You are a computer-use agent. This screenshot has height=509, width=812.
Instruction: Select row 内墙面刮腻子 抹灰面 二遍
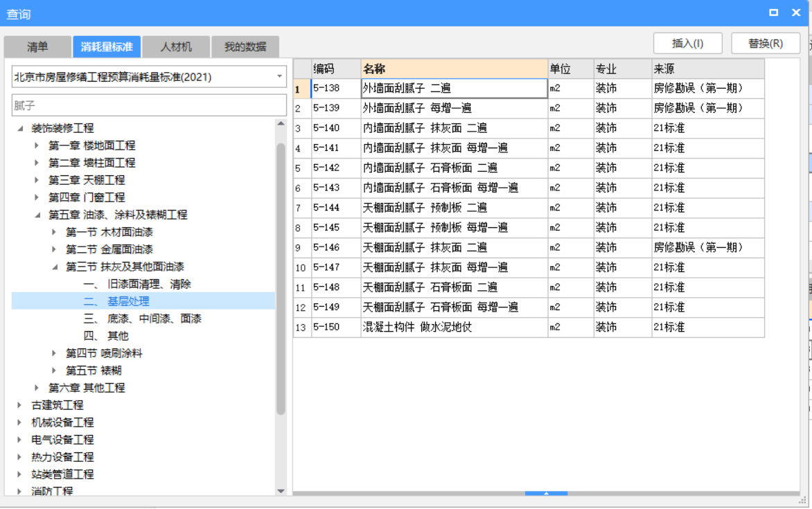tap(529, 128)
